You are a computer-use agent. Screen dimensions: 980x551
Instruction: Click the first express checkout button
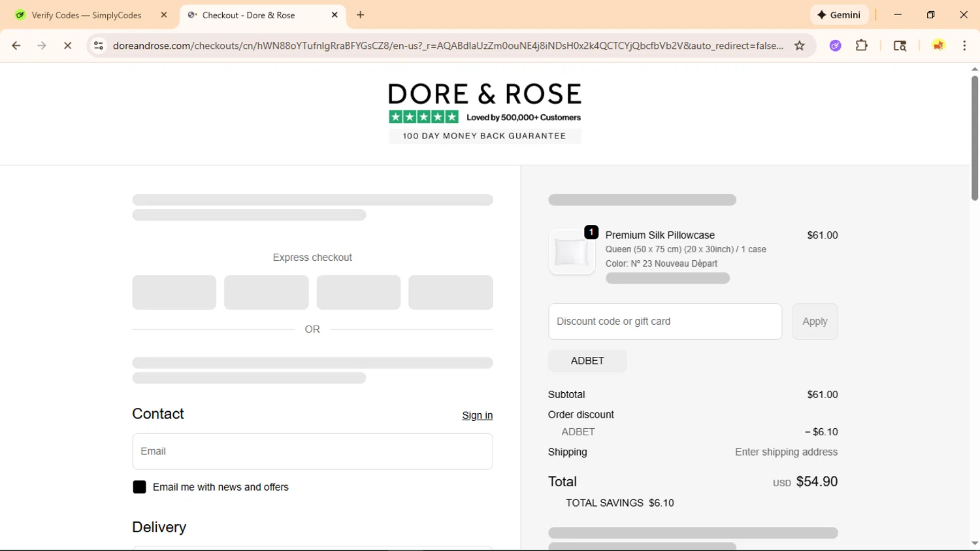(x=174, y=292)
